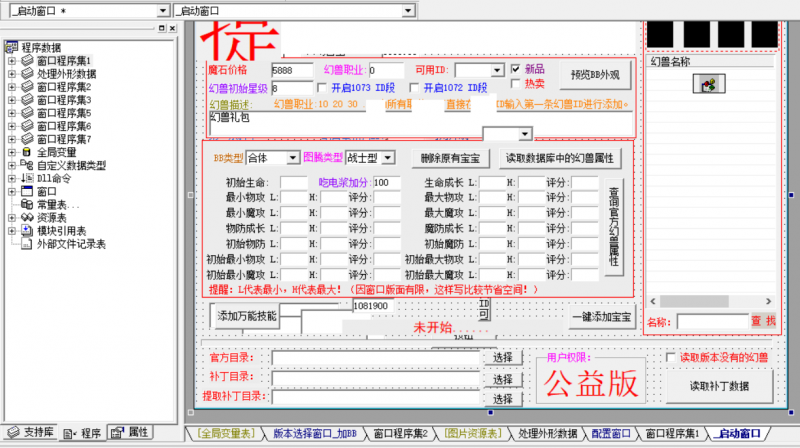The width and height of the screenshot is (800, 448).
Task: Click the vertical 查询官方幻兽属性 button
Action: point(614,227)
